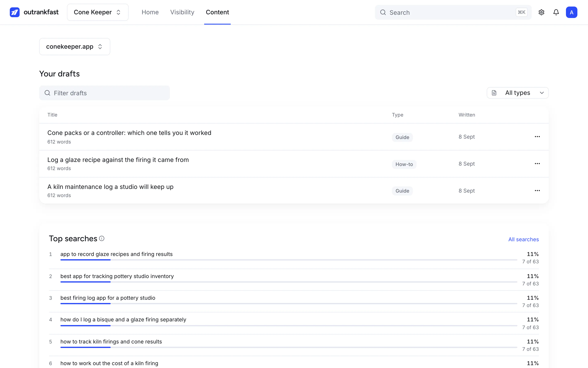
Task: Select search "how do I log a bisque and a glaze firing separately"
Action: click(123, 320)
